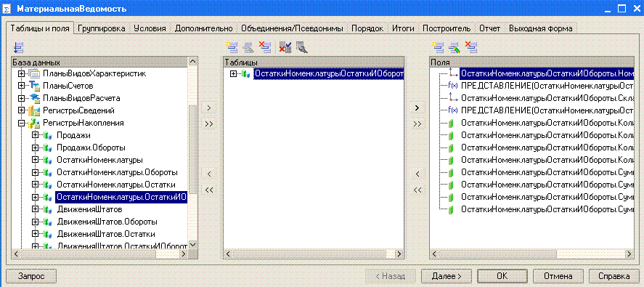
Task: Click single > between database and tables
Action: pos(209,108)
